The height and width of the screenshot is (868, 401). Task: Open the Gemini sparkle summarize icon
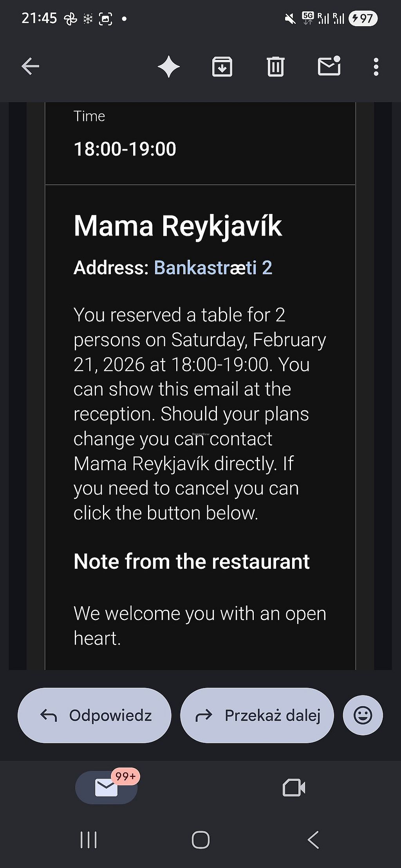(169, 66)
